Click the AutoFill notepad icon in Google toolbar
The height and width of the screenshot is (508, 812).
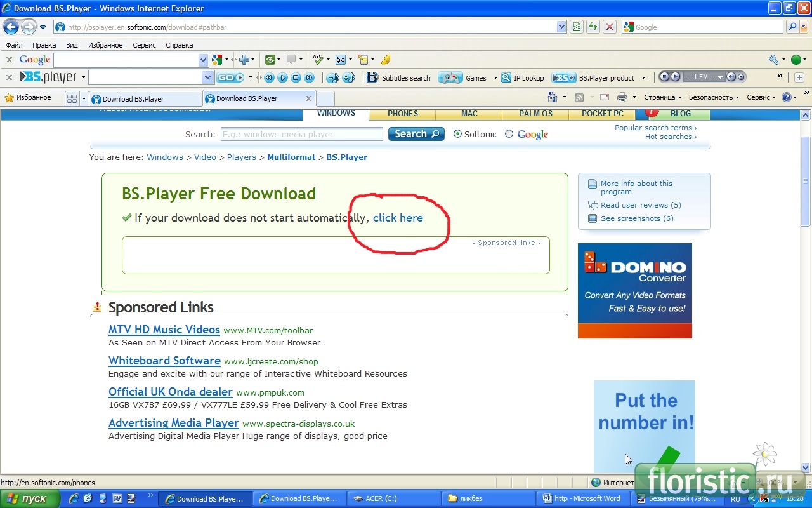click(363, 60)
